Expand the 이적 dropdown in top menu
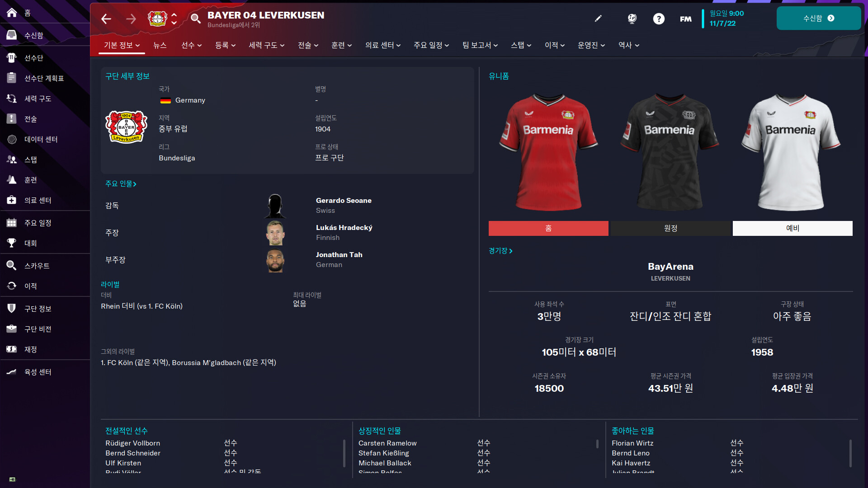This screenshot has height=488, width=868. click(x=554, y=45)
